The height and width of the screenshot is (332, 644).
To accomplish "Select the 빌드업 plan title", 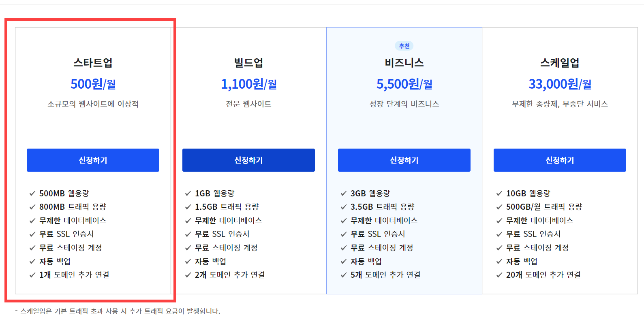I will point(248,63).
